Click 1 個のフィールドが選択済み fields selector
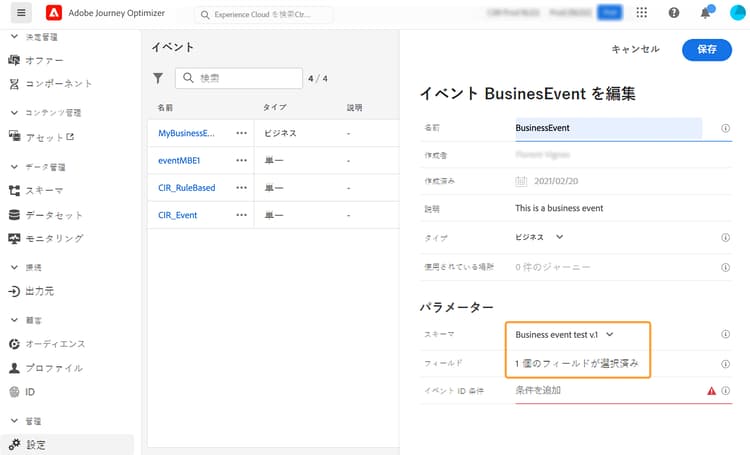The height and width of the screenshot is (455, 750). [576, 364]
